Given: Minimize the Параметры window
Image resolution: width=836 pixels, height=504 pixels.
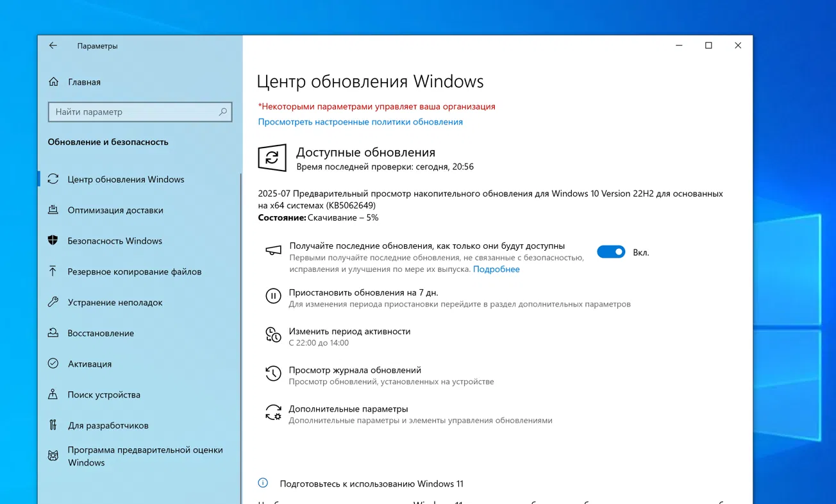Looking at the screenshot, I should point(679,46).
